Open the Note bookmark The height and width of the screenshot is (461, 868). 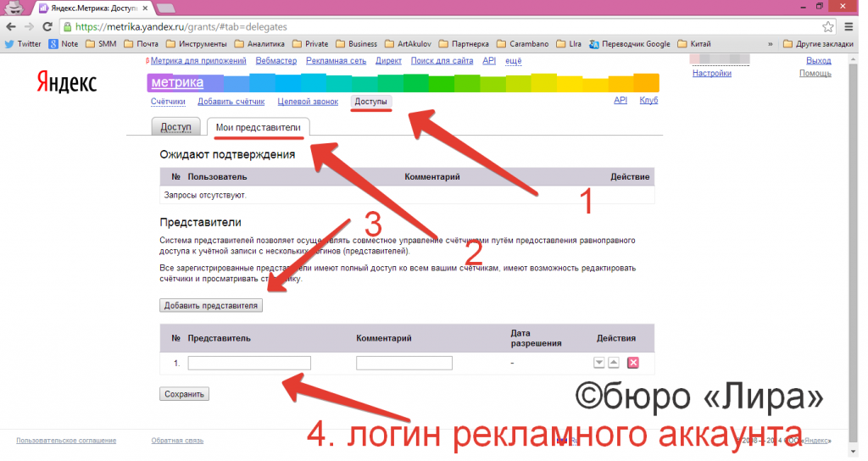coord(64,44)
